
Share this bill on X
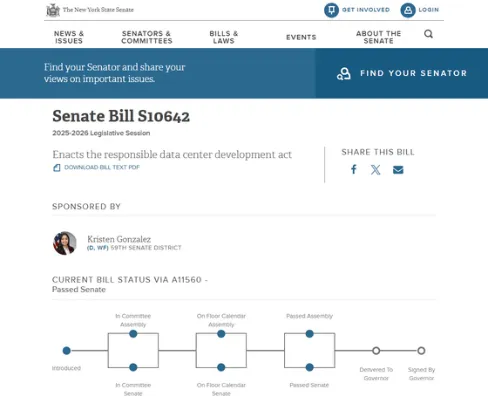376,170
